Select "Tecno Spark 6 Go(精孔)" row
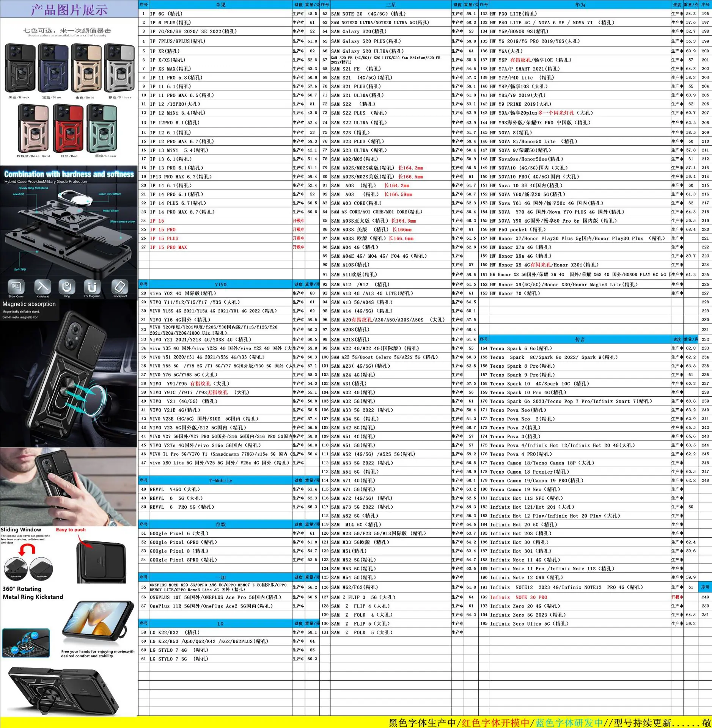 (580, 348)
